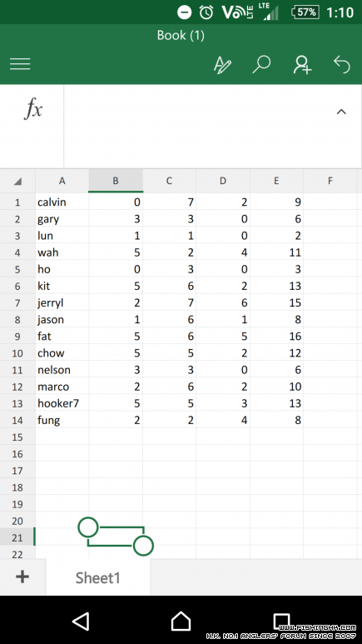Select the column E header

tap(276, 181)
